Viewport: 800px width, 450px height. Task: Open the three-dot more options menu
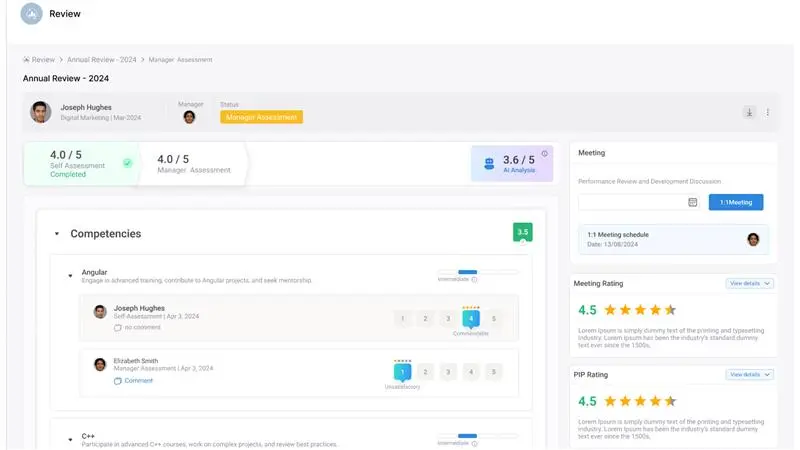(x=768, y=112)
